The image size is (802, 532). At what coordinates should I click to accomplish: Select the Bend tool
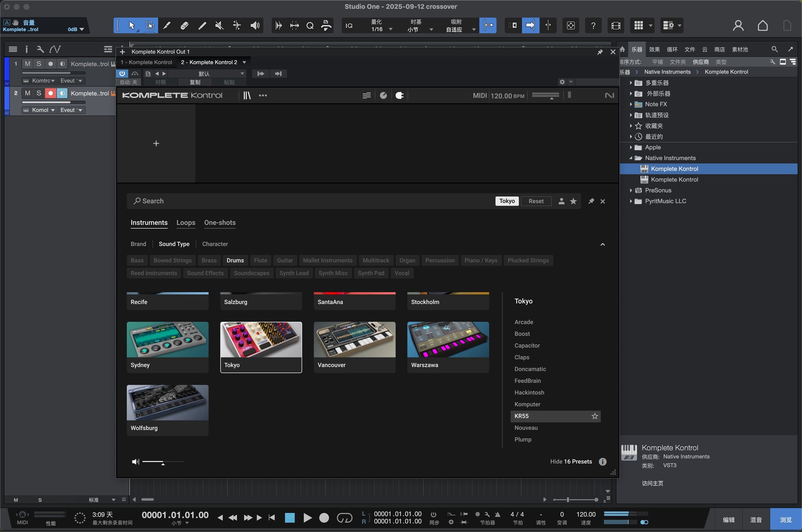237,25
